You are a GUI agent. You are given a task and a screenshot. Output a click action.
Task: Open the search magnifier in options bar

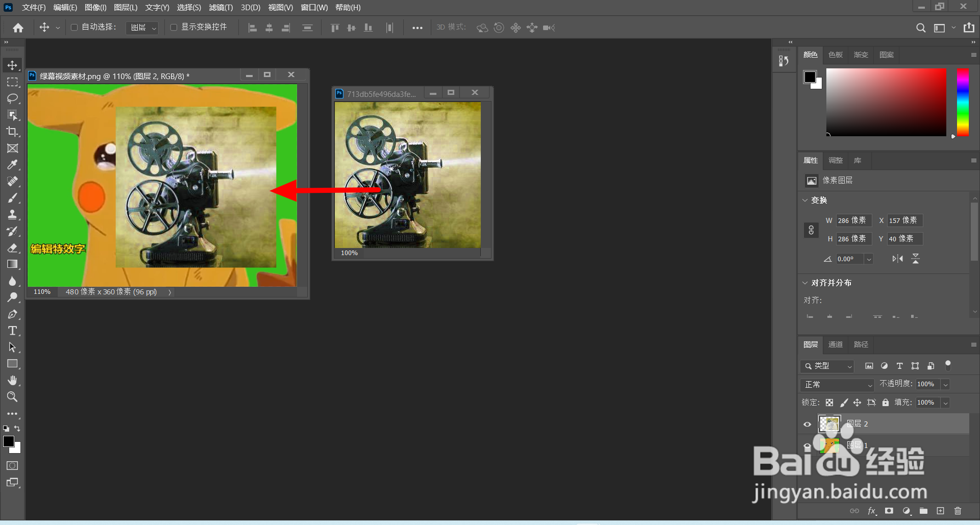click(921, 28)
